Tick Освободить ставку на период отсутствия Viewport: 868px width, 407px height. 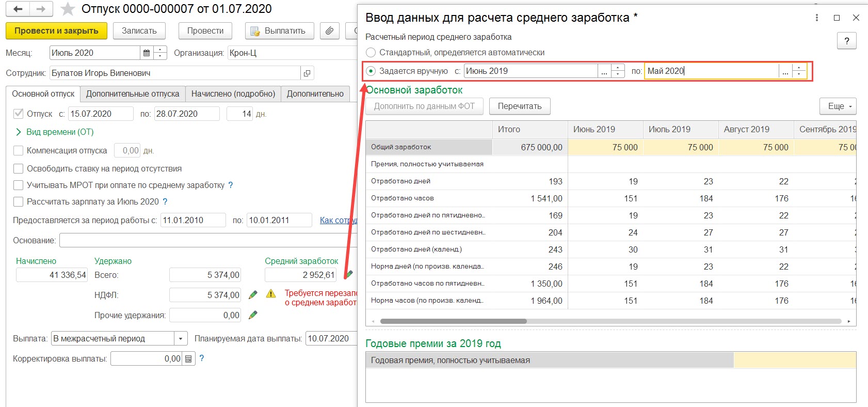tap(19, 168)
